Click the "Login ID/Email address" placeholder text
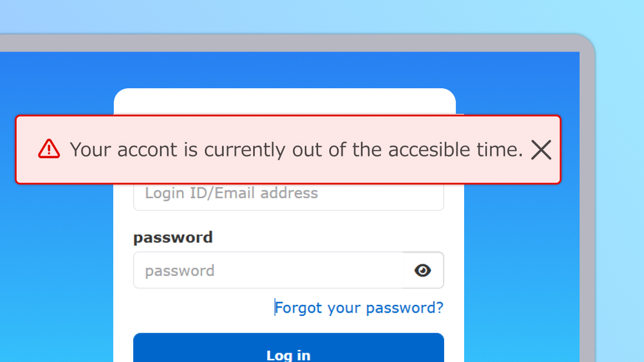 click(231, 193)
